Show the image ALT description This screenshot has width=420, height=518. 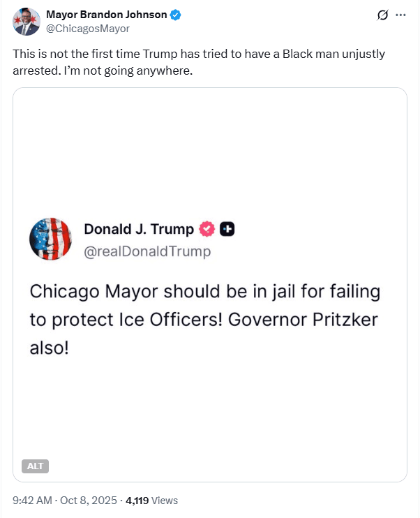[x=34, y=466]
